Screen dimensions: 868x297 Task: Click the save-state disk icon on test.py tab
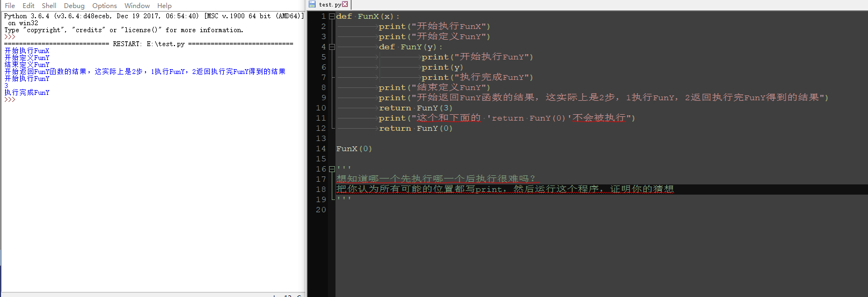[x=312, y=4]
